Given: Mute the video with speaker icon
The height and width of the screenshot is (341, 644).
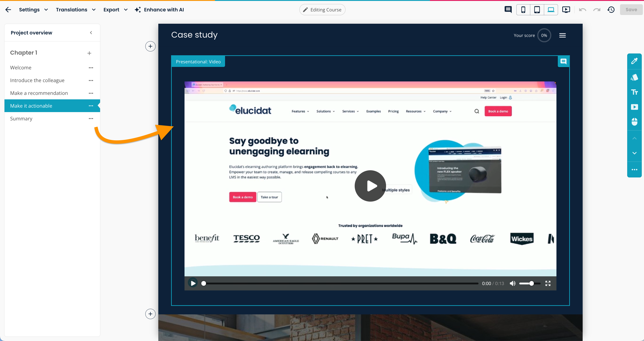Looking at the screenshot, I should pyautogui.click(x=513, y=283).
